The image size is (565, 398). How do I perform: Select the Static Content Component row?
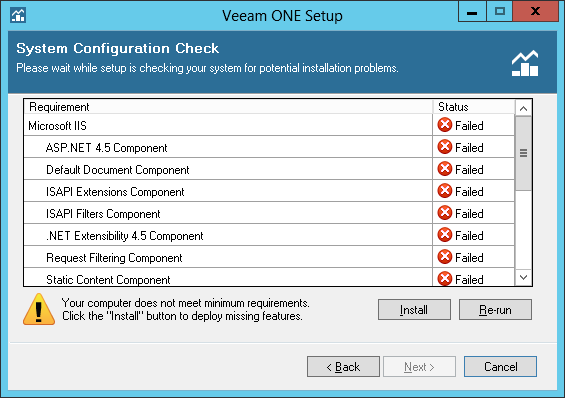click(x=269, y=278)
